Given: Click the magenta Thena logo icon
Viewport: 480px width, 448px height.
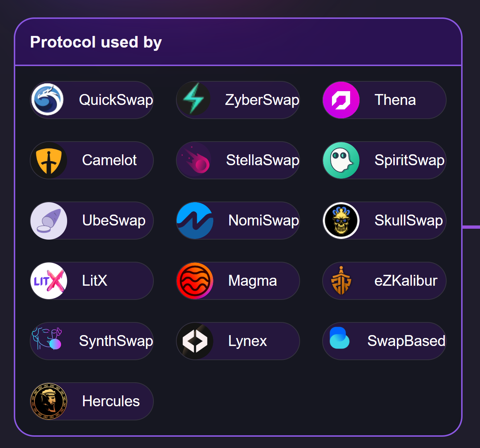Looking at the screenshot, I should click(341, 100).
